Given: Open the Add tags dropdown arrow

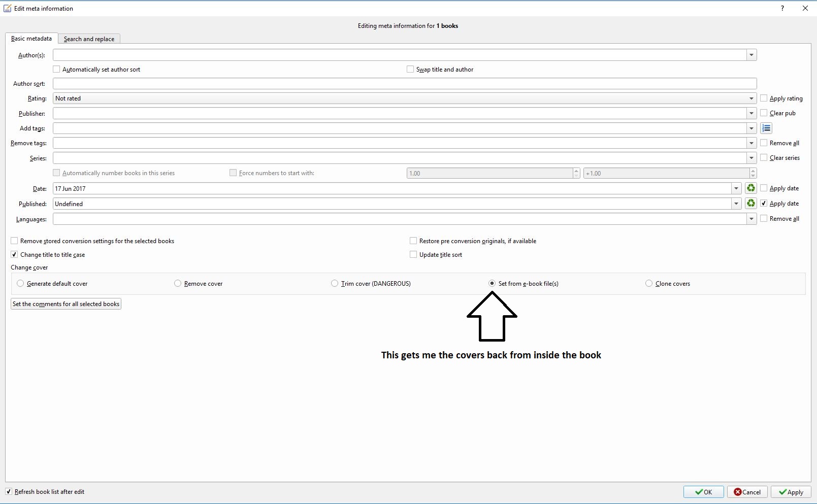Looking at the screenshot, I should (751, 128).
